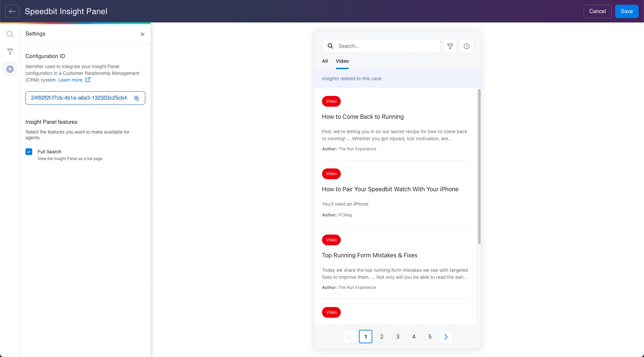Click the info icon next to the filter
The image size is (644, 357).
coord(467,46)
